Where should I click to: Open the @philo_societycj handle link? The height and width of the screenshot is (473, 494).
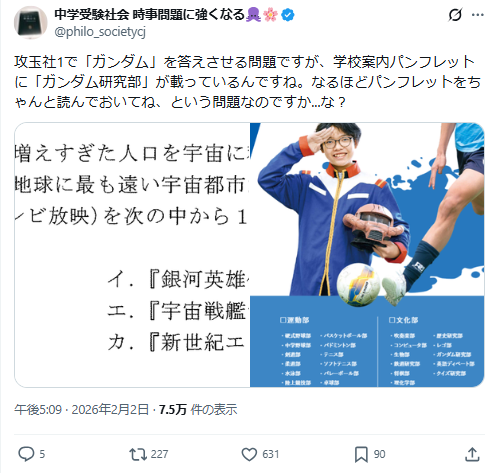pos(100,32)
